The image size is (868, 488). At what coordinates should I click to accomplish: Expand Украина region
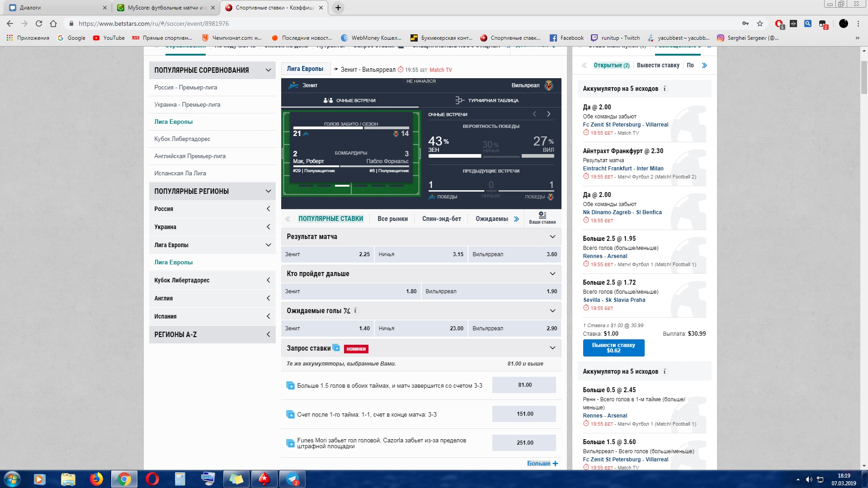[x=268, y=227]
